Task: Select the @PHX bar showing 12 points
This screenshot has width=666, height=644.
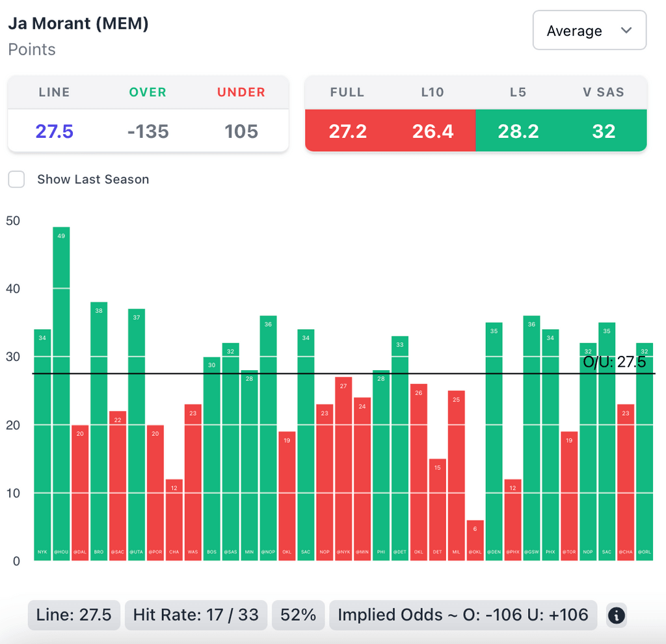Action: click(x=513, y=520)
